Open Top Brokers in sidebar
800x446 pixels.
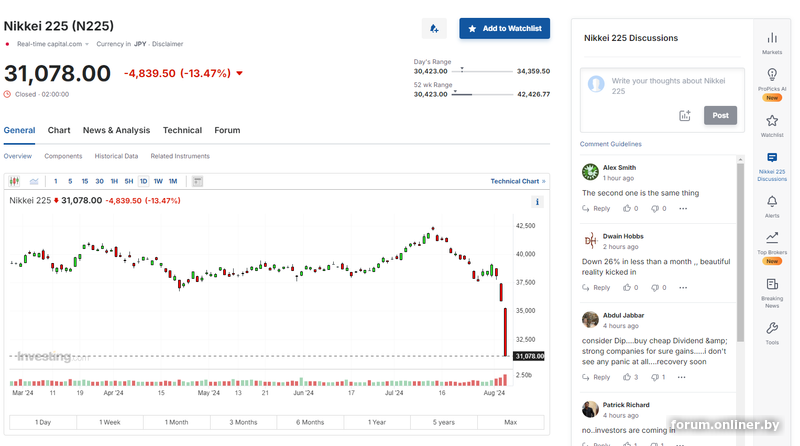772,242
